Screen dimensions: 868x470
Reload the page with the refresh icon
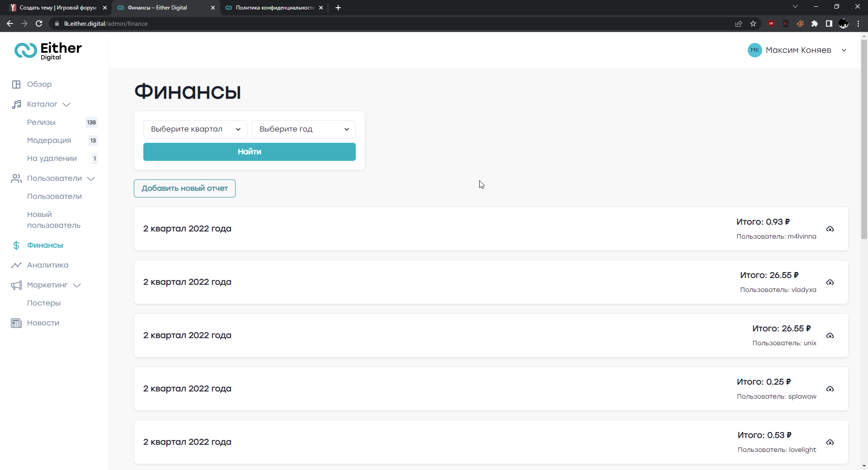[x=39, y=23]
